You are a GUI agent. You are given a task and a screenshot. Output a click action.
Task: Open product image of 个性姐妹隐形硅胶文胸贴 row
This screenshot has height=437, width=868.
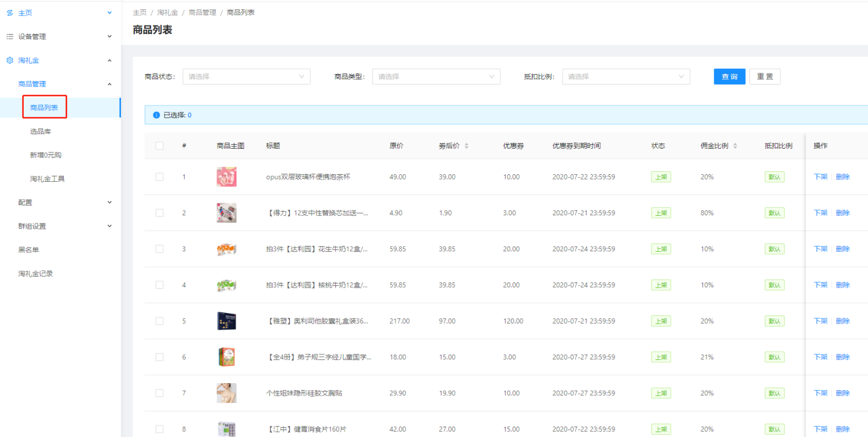click(226, 393)
